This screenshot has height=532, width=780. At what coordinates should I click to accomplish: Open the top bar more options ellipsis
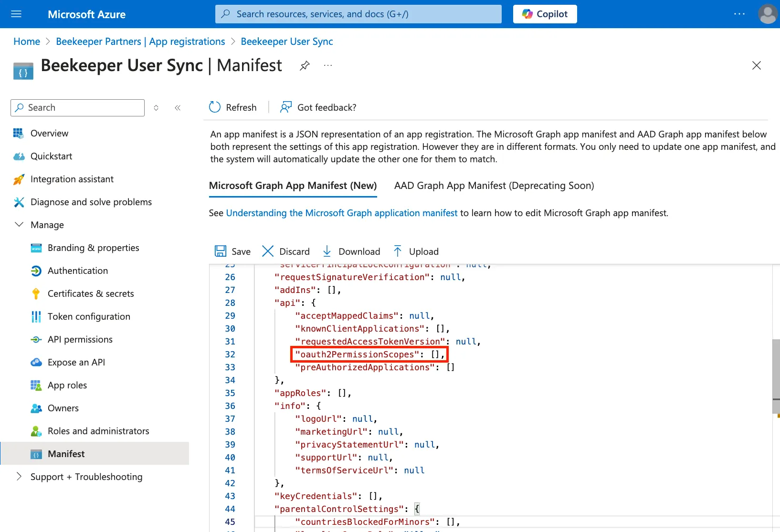(x=739, y=14)
